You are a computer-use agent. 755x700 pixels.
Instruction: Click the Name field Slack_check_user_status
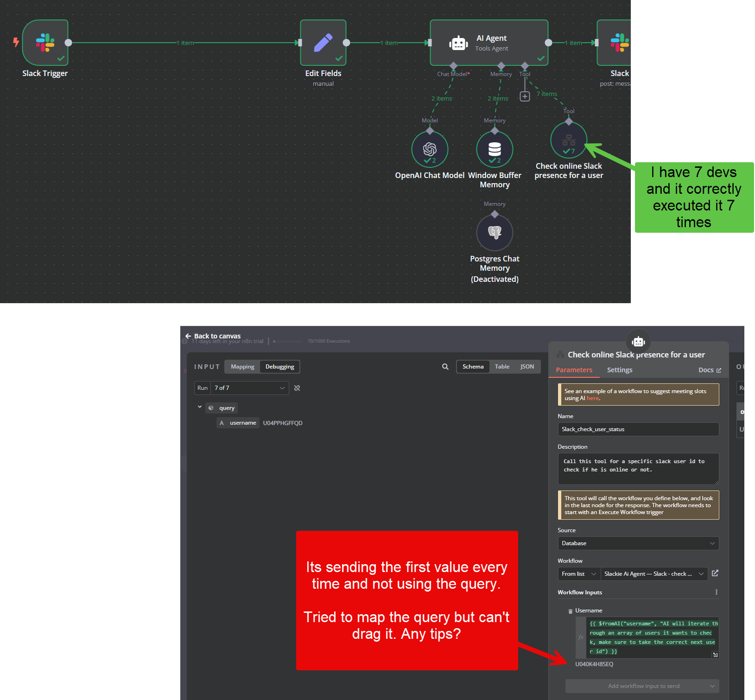point(638,429)
